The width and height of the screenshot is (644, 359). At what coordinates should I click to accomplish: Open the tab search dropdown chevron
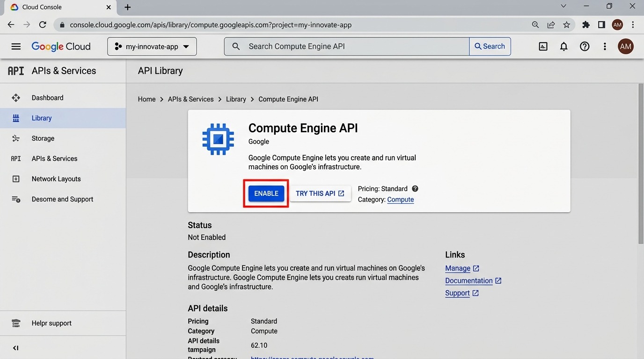coord(563,6)
